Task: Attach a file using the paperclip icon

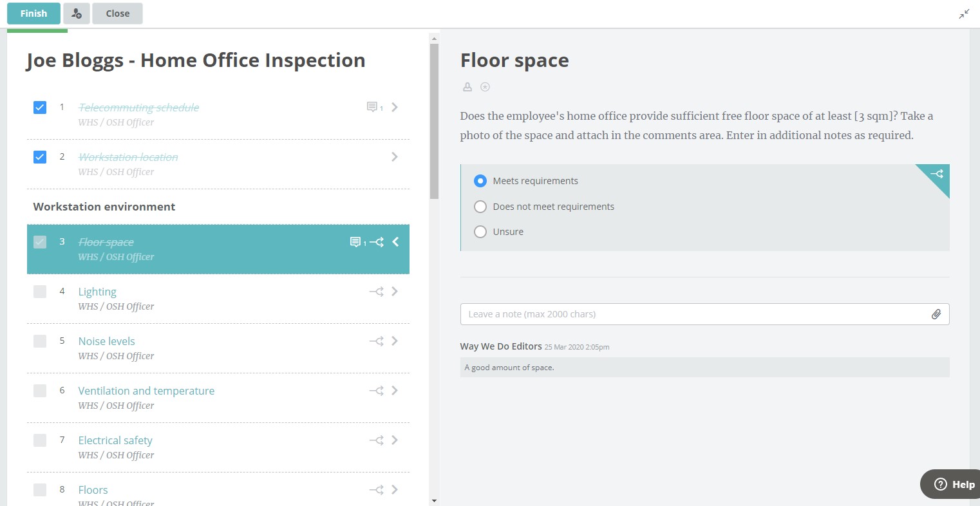Action: click(x=937, y=314)
